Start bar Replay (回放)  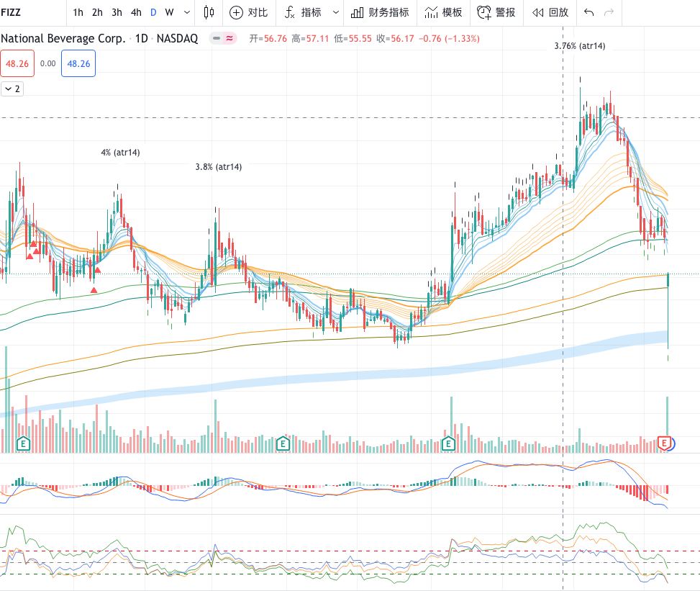coord(550,12)
